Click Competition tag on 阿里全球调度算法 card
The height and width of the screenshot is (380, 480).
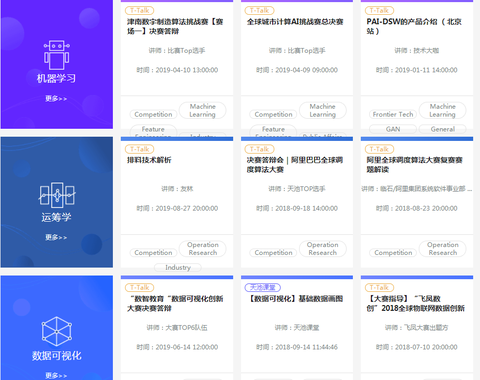tap(393, 253)
